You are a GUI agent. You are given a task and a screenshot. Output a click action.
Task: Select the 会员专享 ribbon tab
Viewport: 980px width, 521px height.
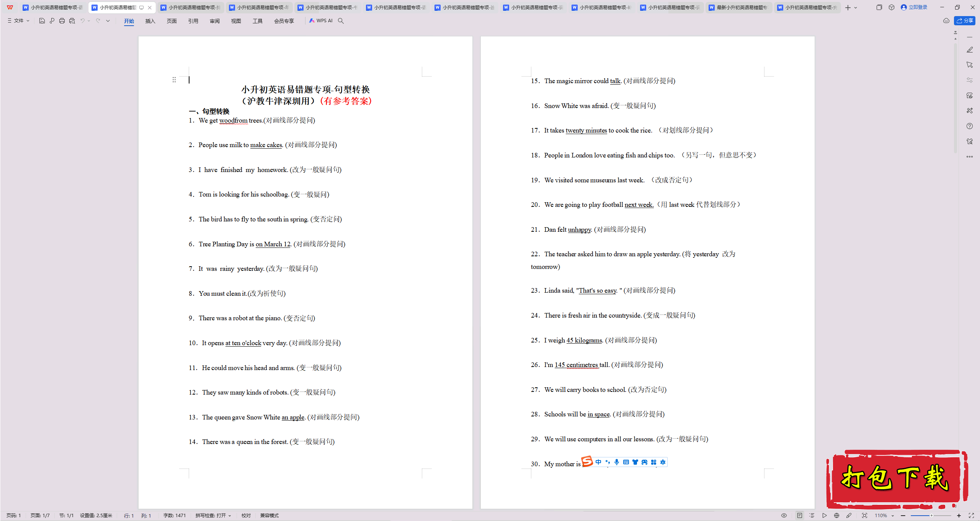pyautogui.click(x=284, y=21)
